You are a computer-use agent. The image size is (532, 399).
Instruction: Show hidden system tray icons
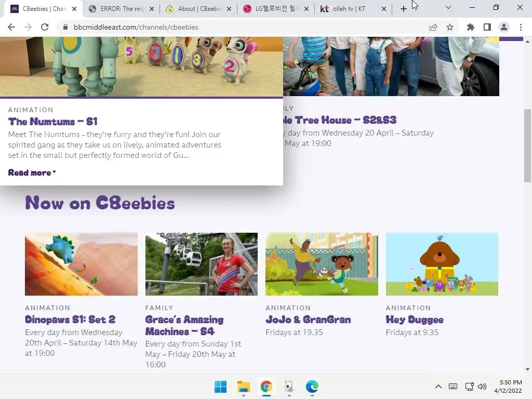(x=438, y=387)
